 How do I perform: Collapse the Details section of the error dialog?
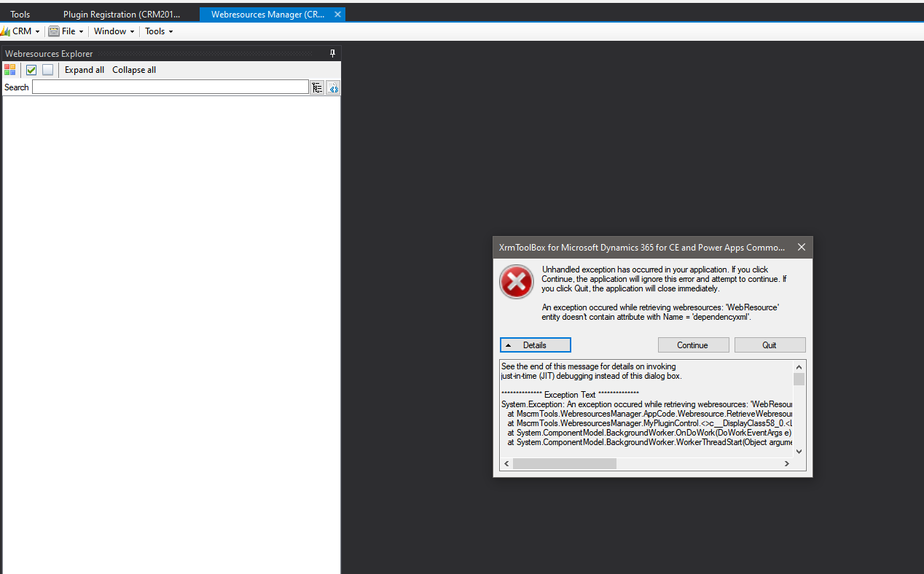[535, 345]
